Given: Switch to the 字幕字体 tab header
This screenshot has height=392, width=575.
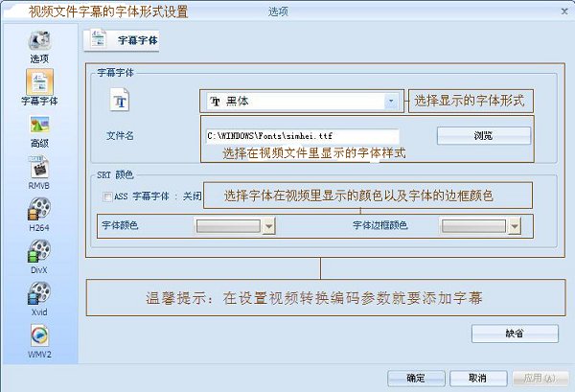Looking at the screenshot, I should [x=123, y=40].
